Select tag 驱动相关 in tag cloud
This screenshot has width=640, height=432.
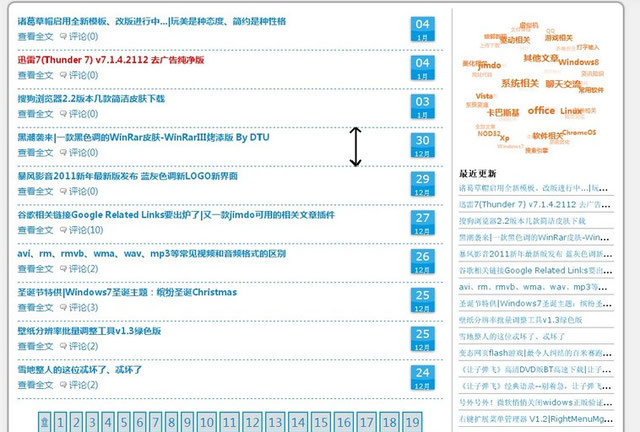[515, 40]
